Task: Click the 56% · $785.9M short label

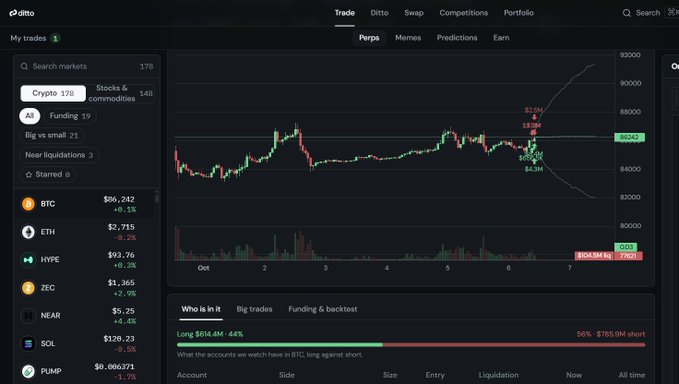Action: click(x=611, y=334)
